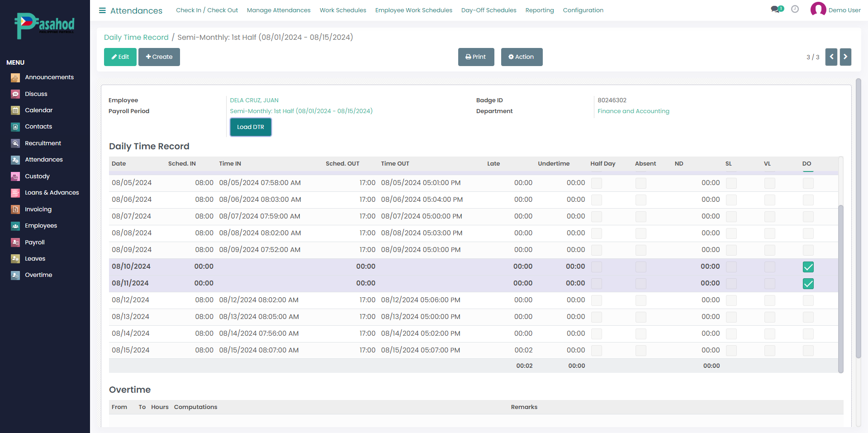This screenshot has height=433, width=868.
Task: Open the Loans & Advances sidebar icon
Action: point(15,193)
